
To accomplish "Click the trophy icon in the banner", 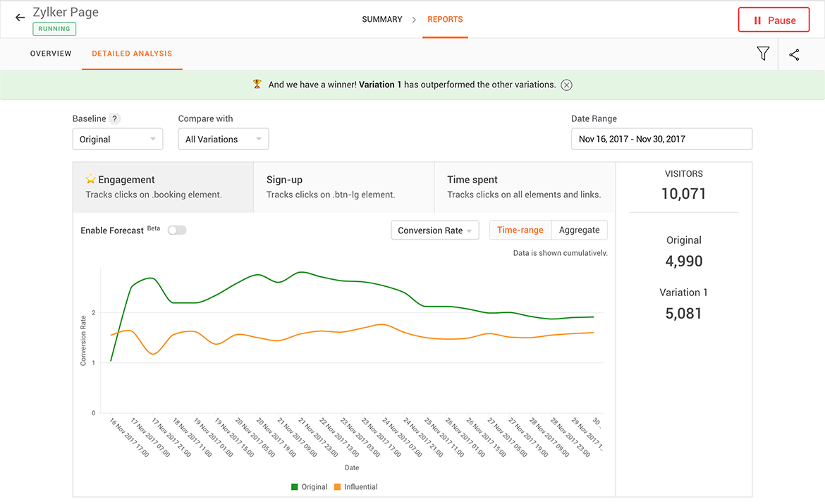I will (257, 85).
